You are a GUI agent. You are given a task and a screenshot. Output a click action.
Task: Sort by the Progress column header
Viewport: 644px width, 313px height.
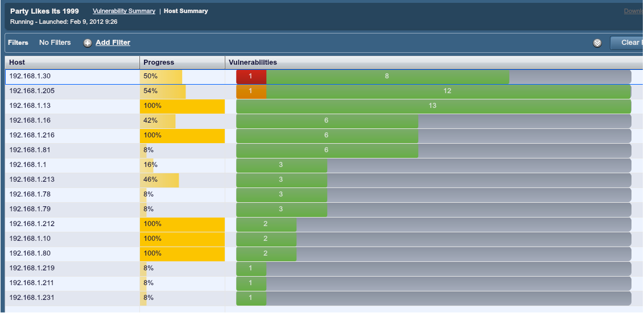(183, 62)
